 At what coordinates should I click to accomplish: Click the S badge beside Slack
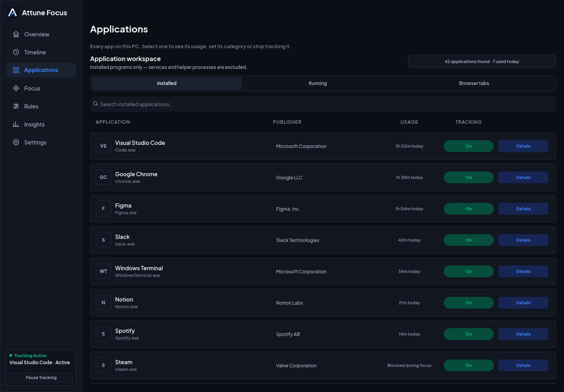103,240
